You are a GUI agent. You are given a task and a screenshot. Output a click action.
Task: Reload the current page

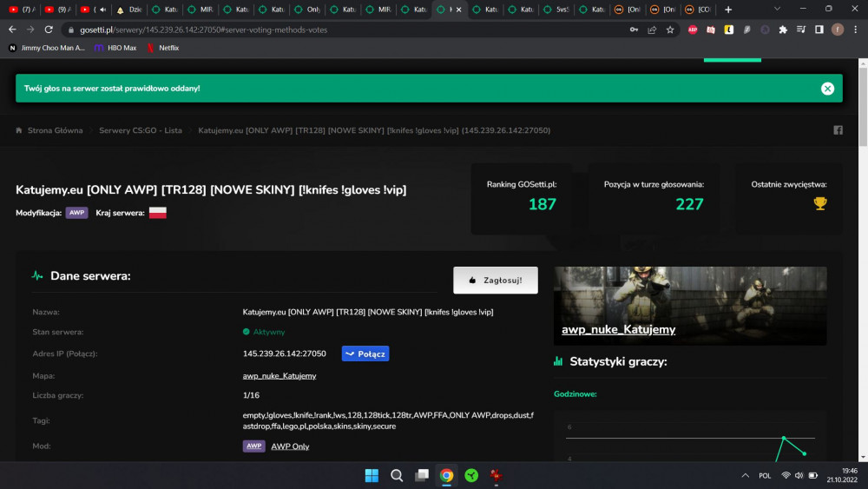[49, 30]
